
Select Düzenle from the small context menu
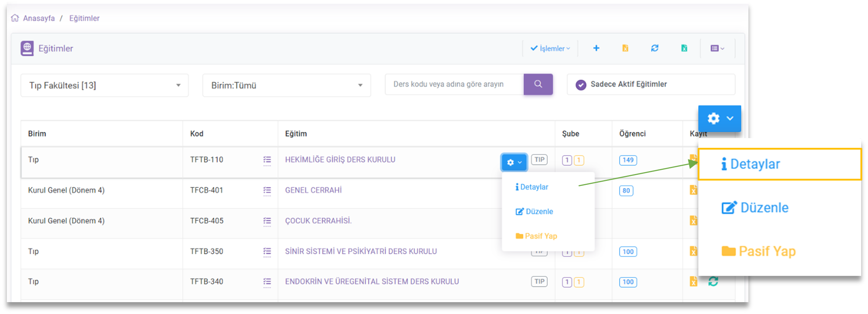tap(534, 211)
